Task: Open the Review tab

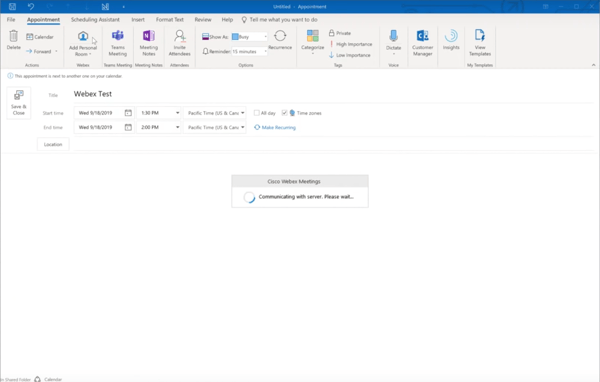Action: coord(203,20)
